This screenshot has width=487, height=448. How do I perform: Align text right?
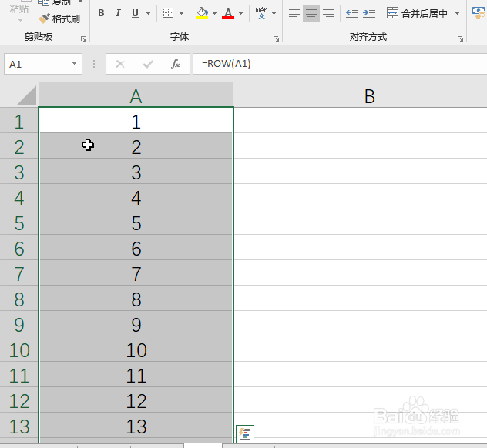(x=328, y=13)
